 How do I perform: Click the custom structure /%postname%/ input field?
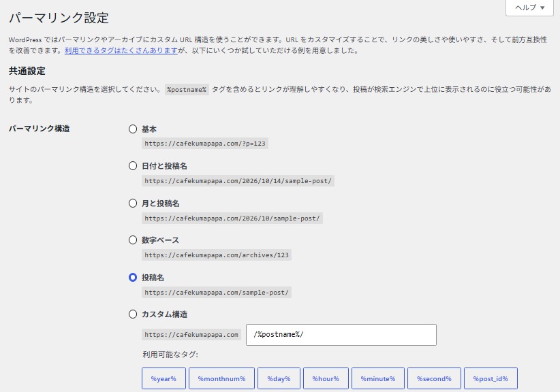pyautogui.click(x=341, y=335)
